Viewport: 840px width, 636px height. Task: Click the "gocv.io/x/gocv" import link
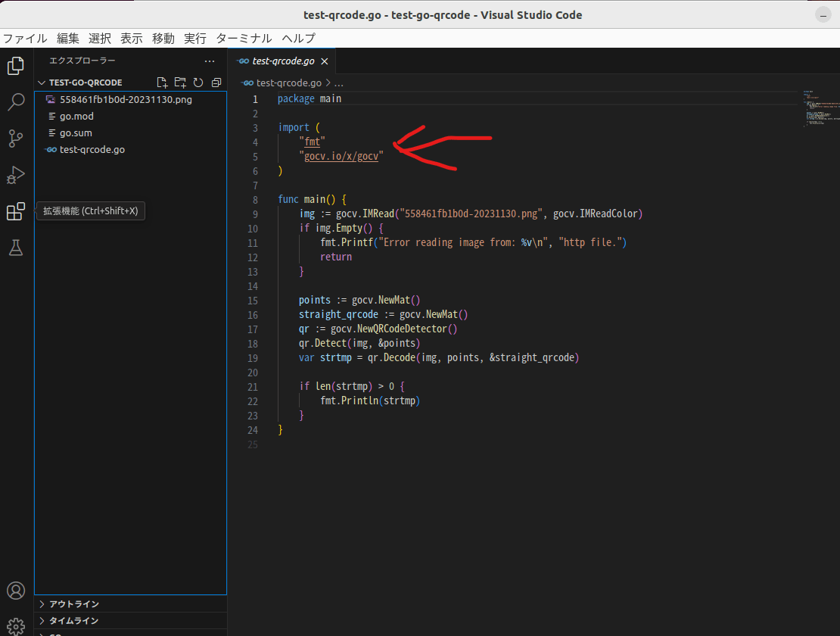coord(341,157)
